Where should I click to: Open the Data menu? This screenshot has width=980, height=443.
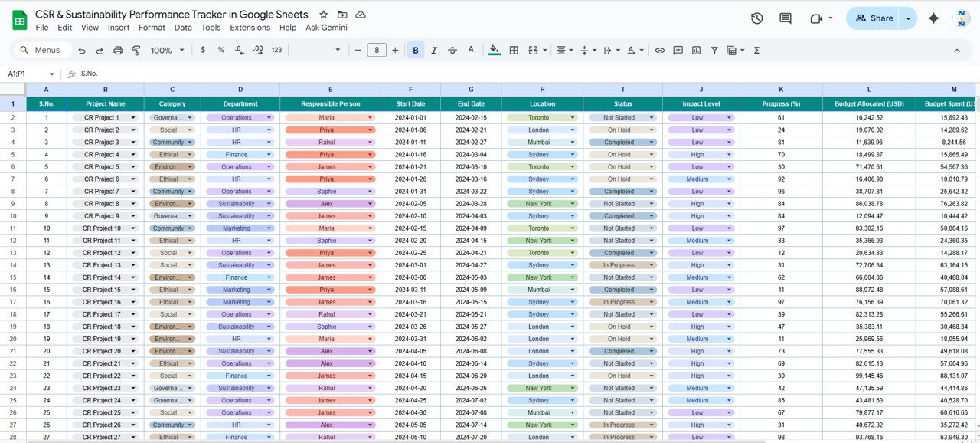point(183,28)
